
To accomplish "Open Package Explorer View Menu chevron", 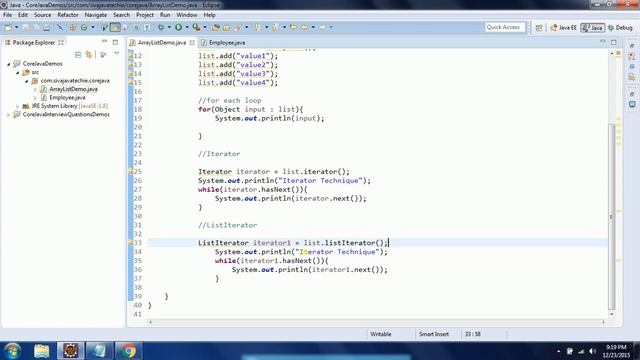I will (116, 54).
